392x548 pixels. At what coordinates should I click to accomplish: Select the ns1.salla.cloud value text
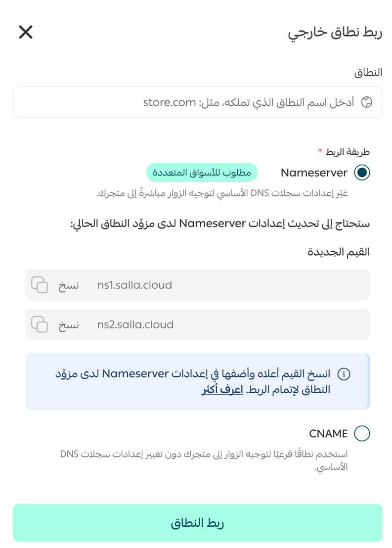pos(134,285)
